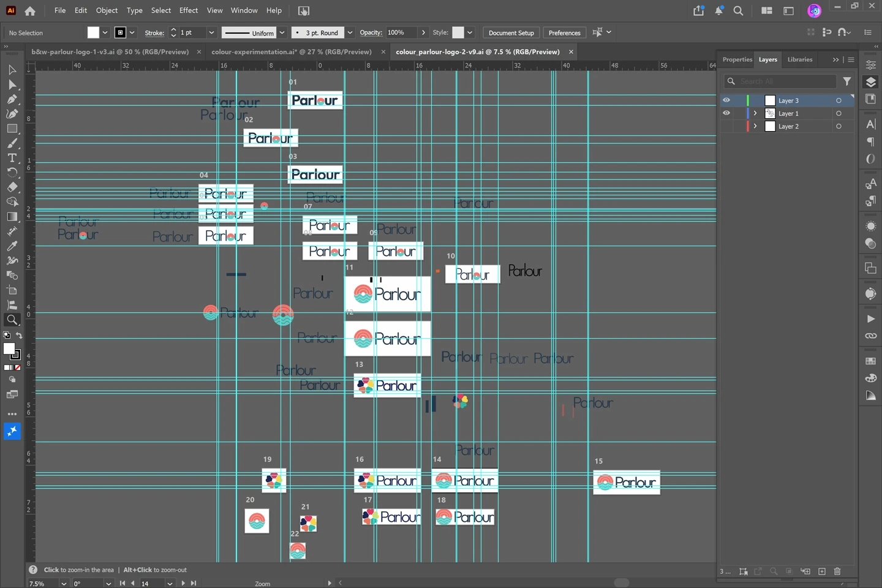Screen dimensions: 882x588
Task: Pick the Eraser tool
Action: coord(12,187)
